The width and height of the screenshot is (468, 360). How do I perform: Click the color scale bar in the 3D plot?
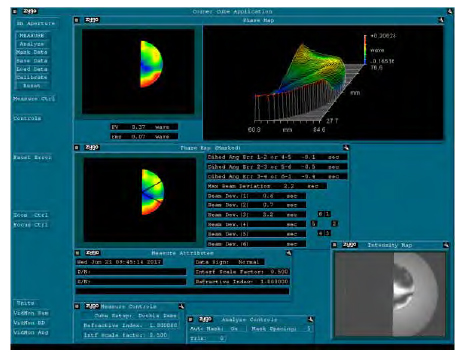coord(365,50)
